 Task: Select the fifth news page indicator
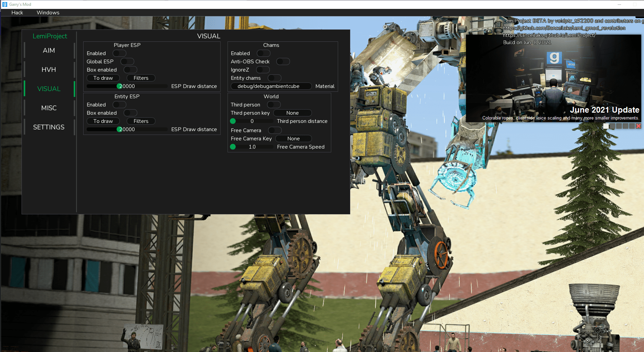[x=632, y=126]
